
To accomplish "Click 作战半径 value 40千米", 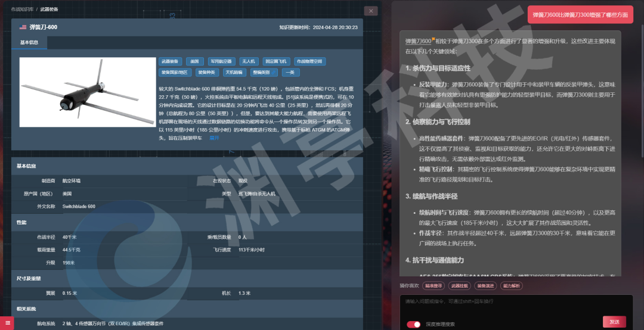I will [69, 237].
